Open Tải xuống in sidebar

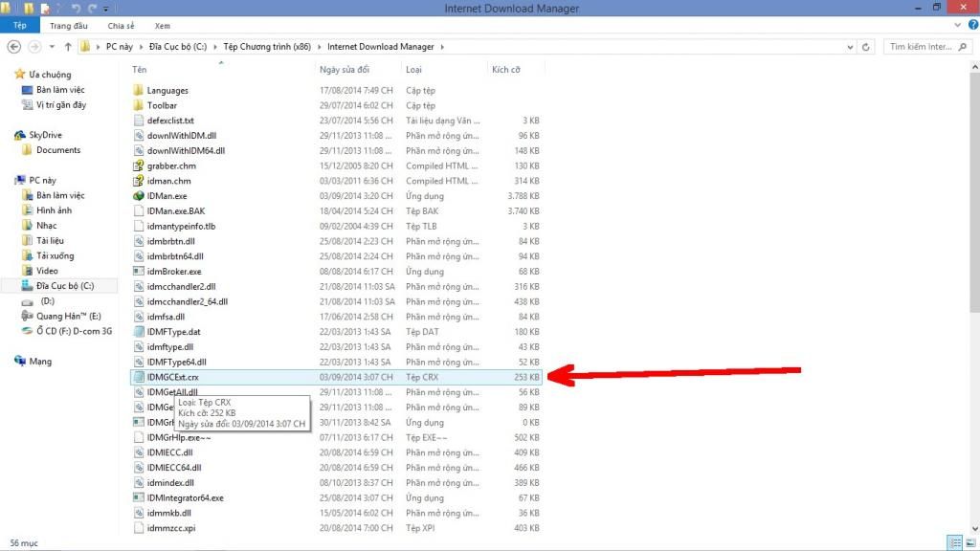[x=48, y=255]
